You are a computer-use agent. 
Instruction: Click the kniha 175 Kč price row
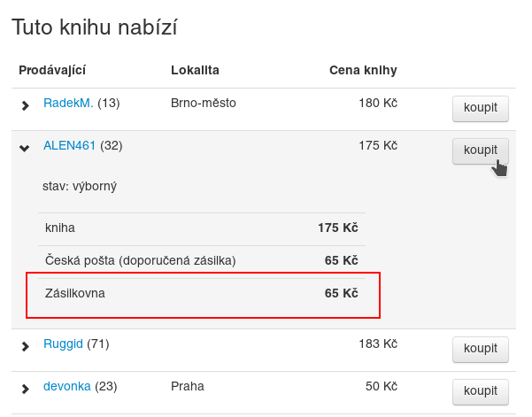pos(202,228)
